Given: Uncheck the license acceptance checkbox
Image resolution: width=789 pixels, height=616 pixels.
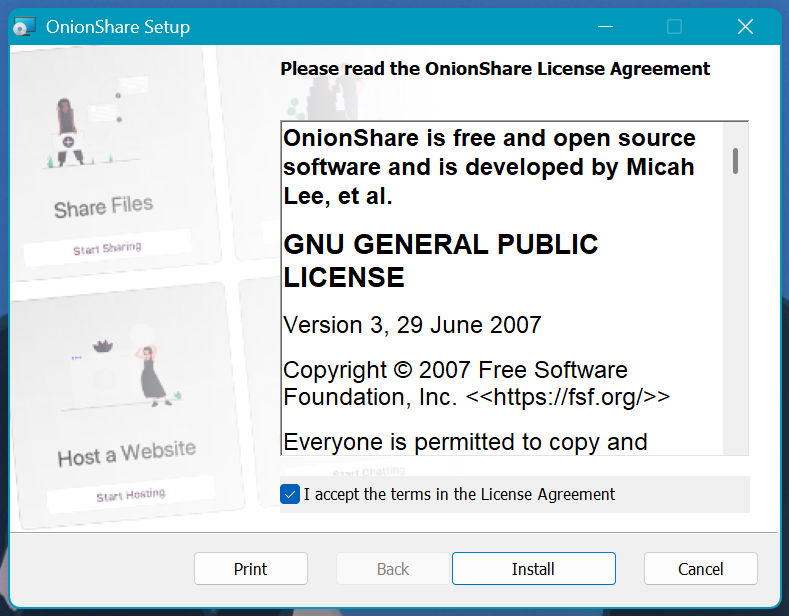Looking at the screenshot, I should [x=290, y=494].
